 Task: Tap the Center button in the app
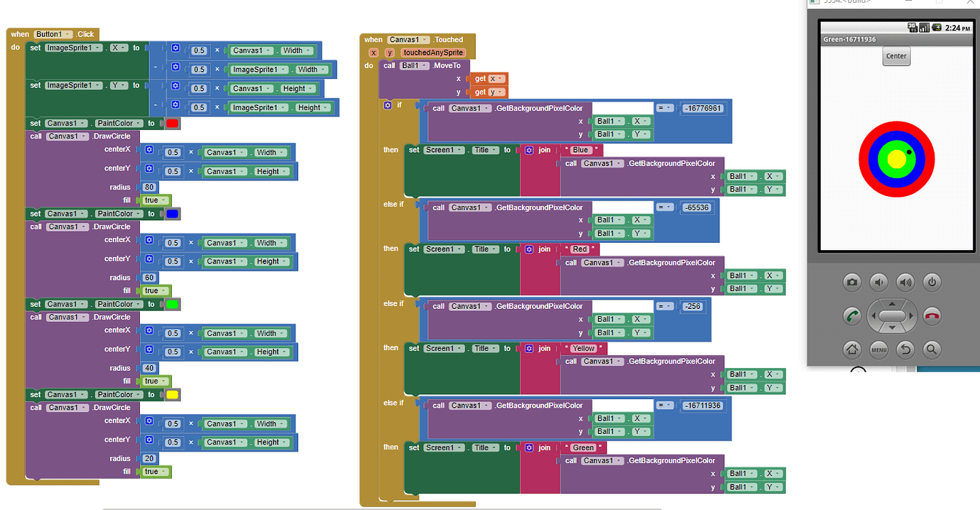click(896, 56)
